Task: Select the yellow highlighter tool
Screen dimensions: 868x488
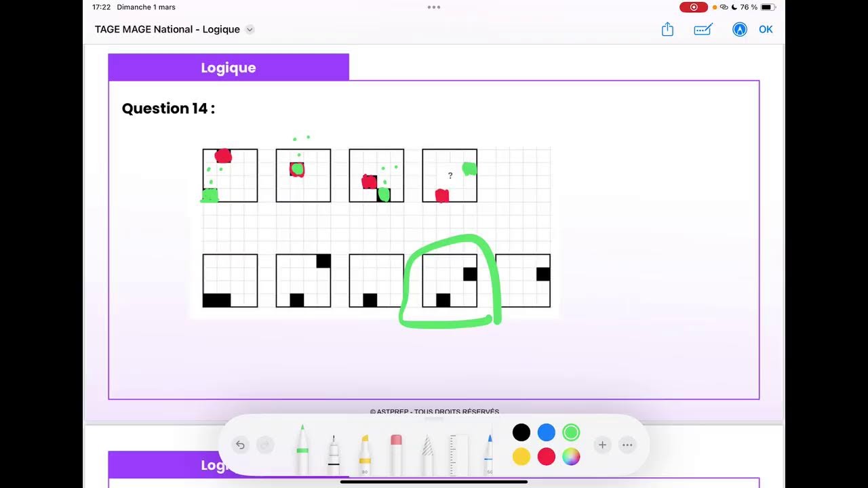Action: (x=365, y=454)
